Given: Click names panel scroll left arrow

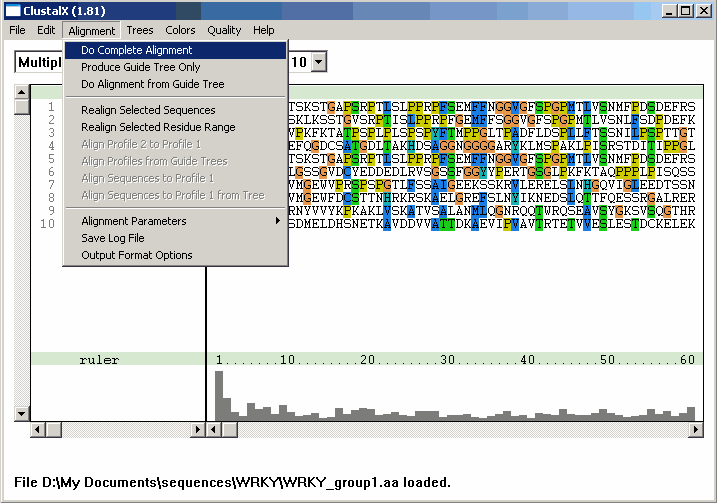Looking at the screenshot, I should pyautogui.click(x=38, y=430).
